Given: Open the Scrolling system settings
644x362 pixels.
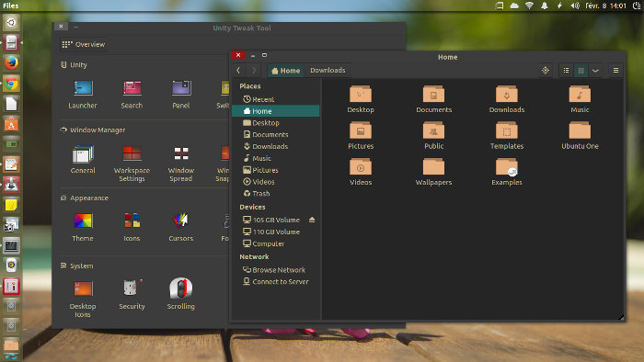Looking at the screenshot, I should [181, 288].
